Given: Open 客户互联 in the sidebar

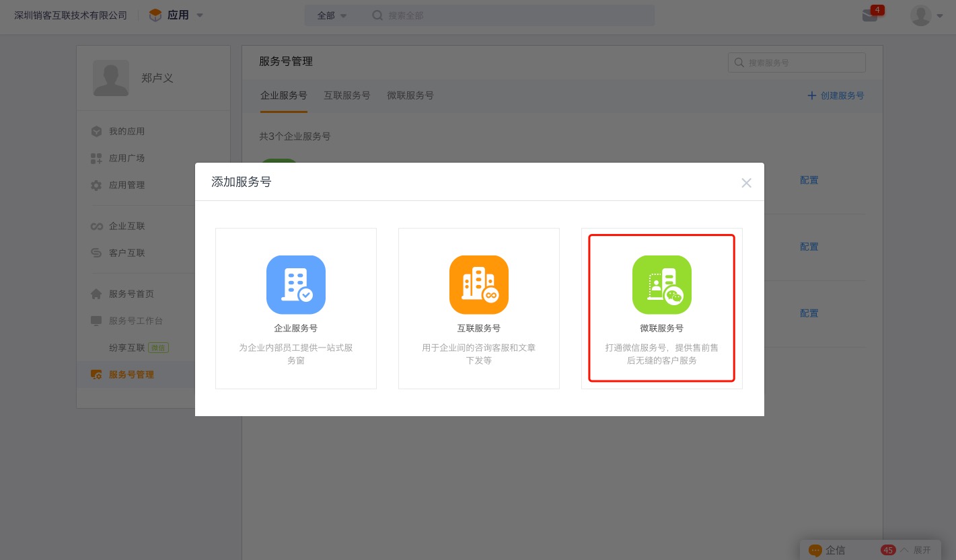Looking at the screenshot, I should point(127,253).
